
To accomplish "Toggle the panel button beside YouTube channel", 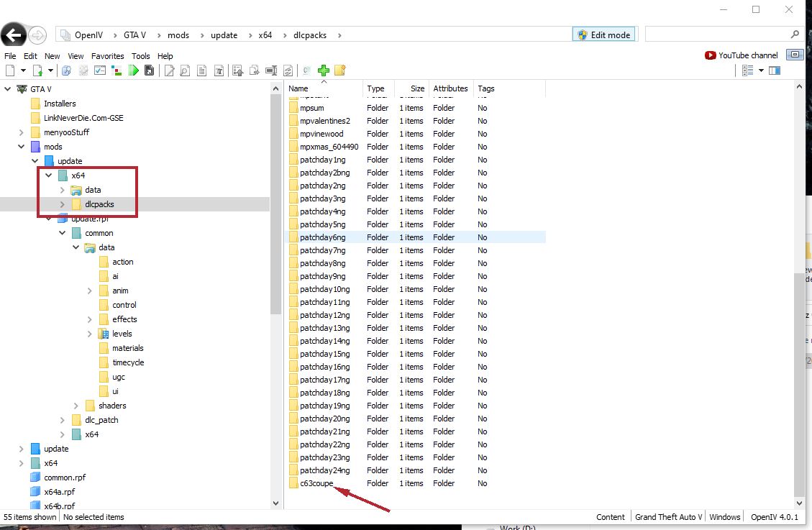I will click(794, 55).
